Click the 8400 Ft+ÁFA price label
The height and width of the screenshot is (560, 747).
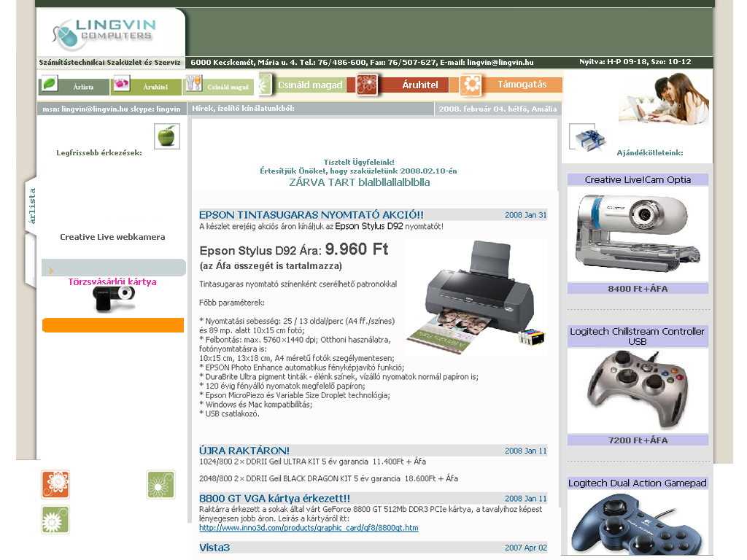click(638, 289)
